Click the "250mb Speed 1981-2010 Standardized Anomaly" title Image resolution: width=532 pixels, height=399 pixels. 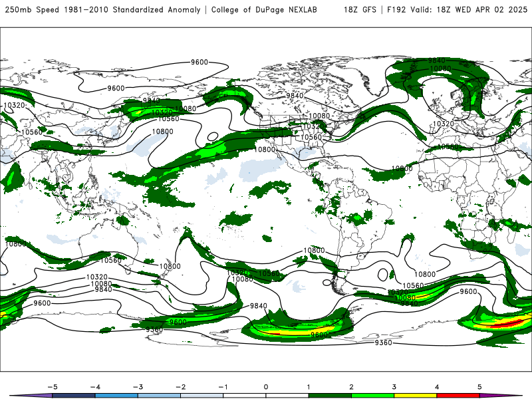(103, 9)
